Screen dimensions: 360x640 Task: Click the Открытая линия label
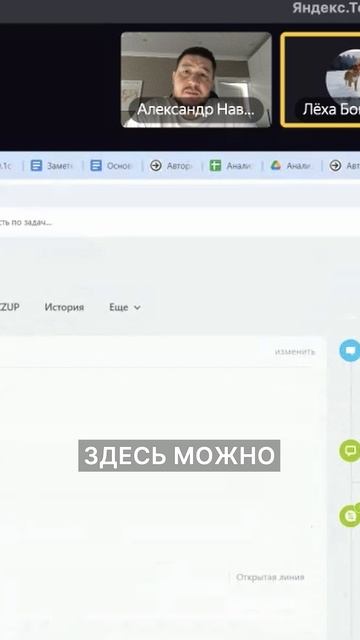270,577
